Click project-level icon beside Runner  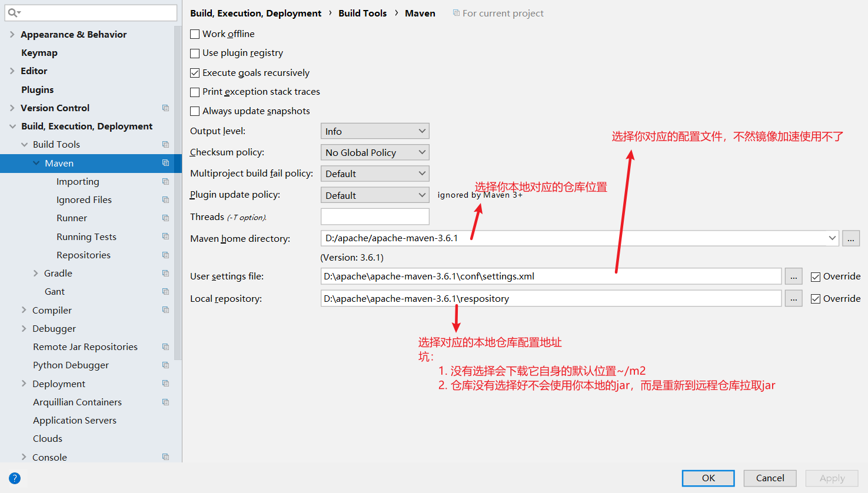coord(165,218)
